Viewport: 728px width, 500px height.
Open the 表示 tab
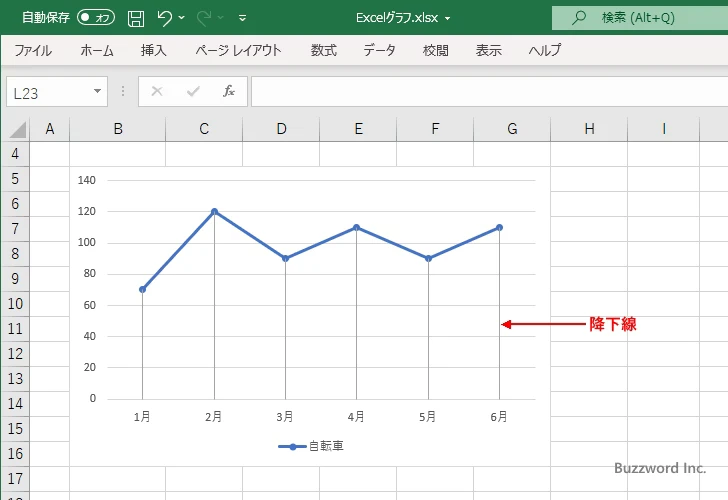[x=488, y=50]
